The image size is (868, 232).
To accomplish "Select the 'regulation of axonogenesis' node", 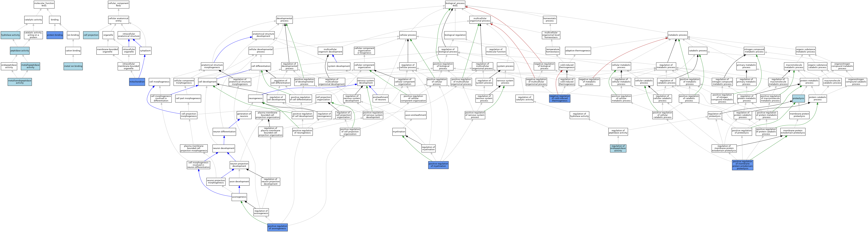I will [261, 212].
